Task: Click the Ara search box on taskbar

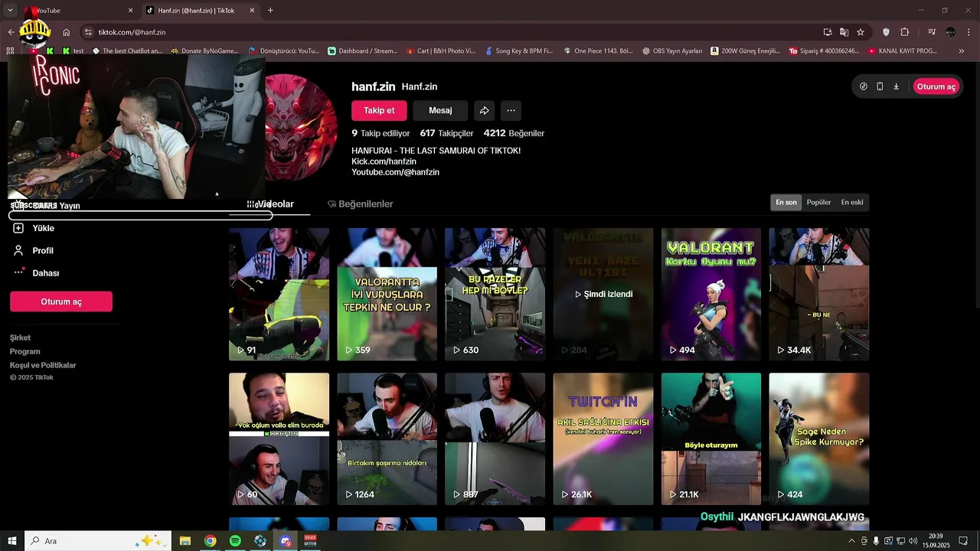Action: (98, 541)
